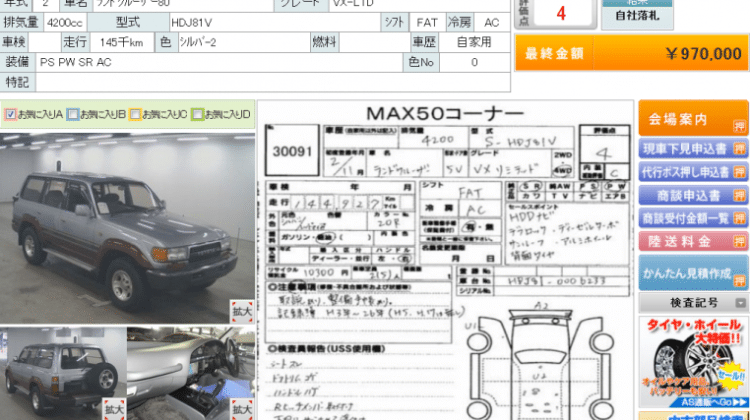Screen dimensions: 750x420
Task: Tick the お気に入りD favorite checkbox
Action: click(x=197, y=115)
